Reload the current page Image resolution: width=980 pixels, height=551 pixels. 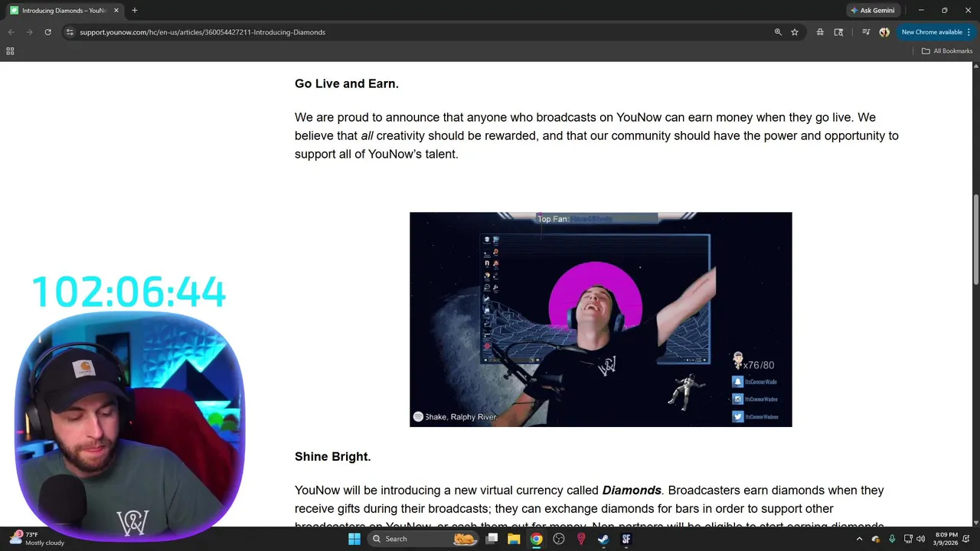coord(47,32)
